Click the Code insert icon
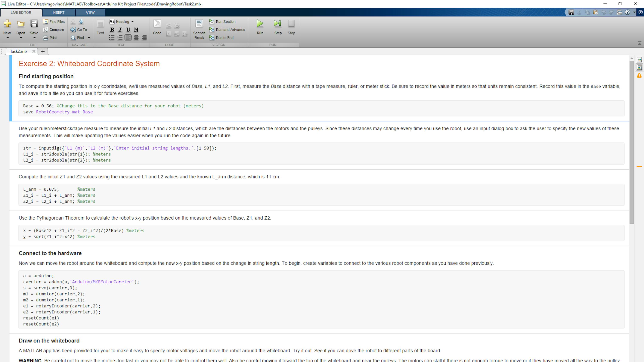This screenshot has height=362, width=644. tap(157, 24)
